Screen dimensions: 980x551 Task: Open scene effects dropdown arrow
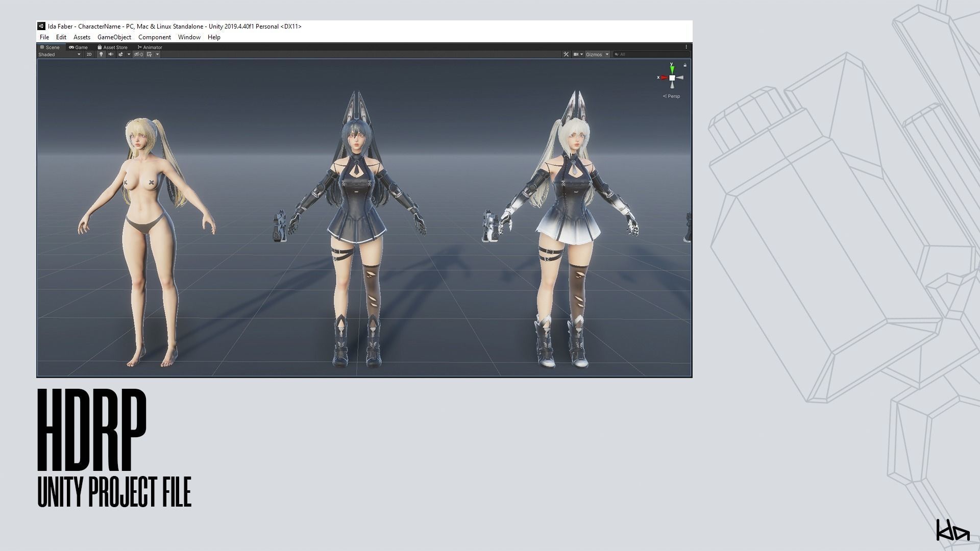click(129, 55)
